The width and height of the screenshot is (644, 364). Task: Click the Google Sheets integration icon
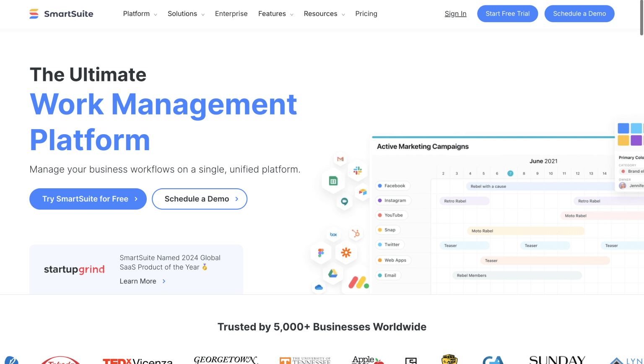(x=333, y=181)
